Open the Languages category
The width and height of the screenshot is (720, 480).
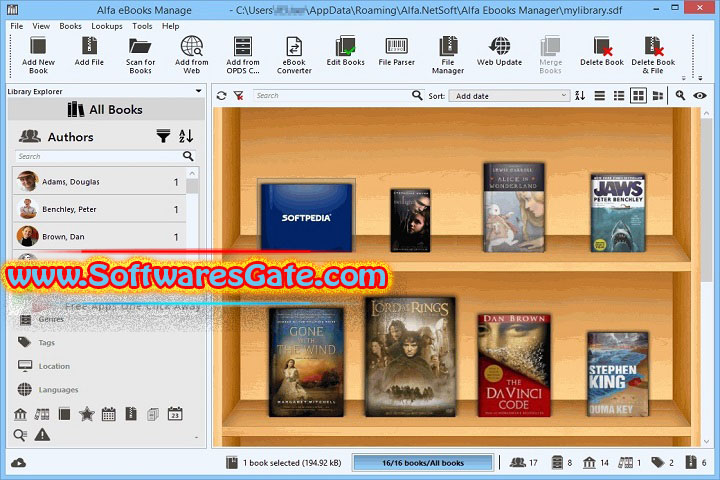[x=58, y=390]
